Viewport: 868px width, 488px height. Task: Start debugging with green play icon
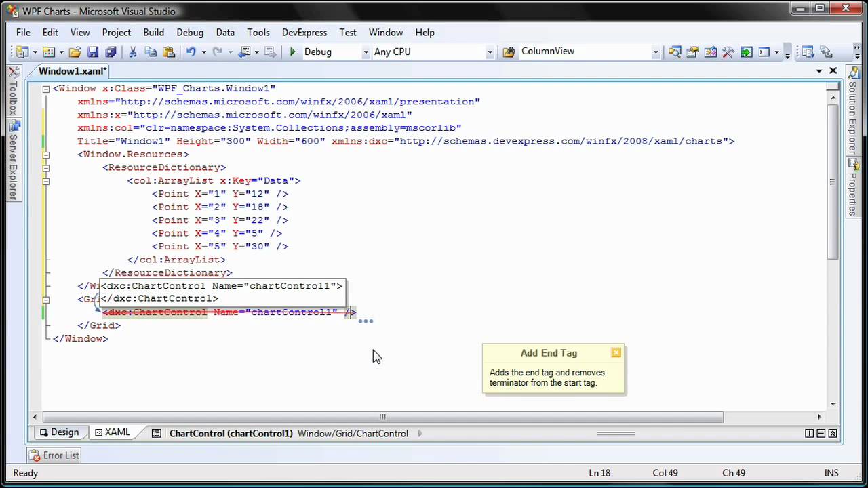coord(292,52)
